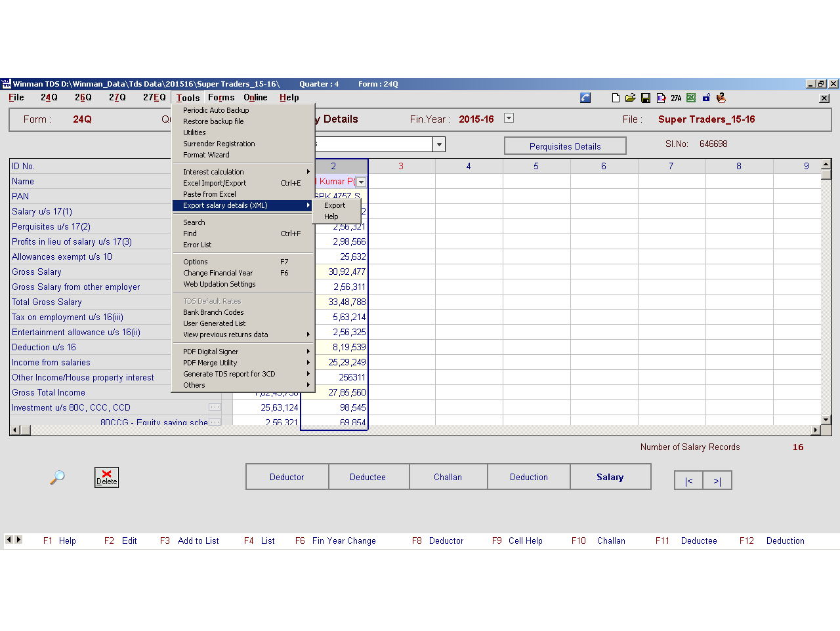Image resolution: width=840 pixels, height=631 pixels.
Task: Switch to the Challan tab button
Action: 448,477
